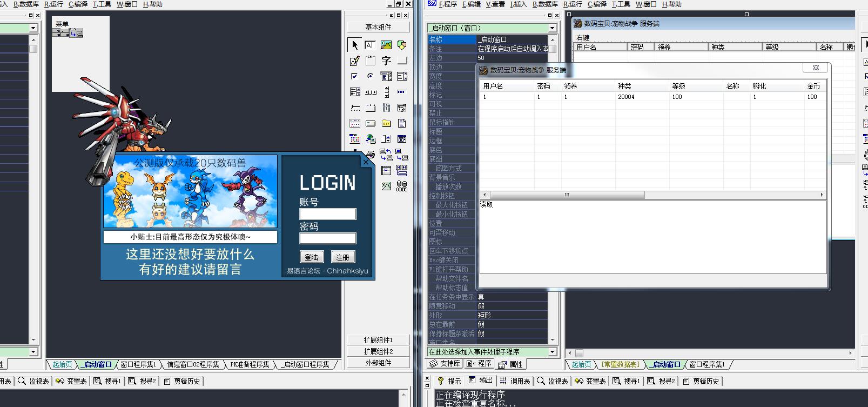Viewport: 868px width, 407px height.
Task: Select the date box component tool
Action: (x=402, y=108)
